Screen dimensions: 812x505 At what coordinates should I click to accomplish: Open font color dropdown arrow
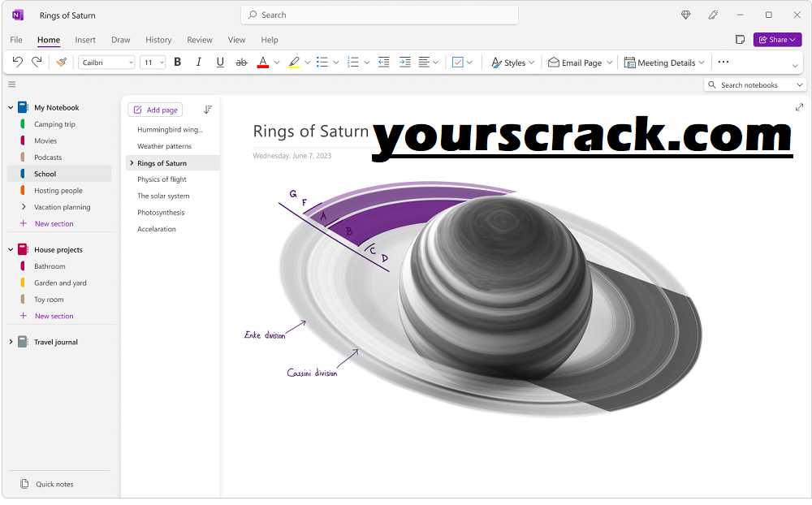tap(277, 63)
